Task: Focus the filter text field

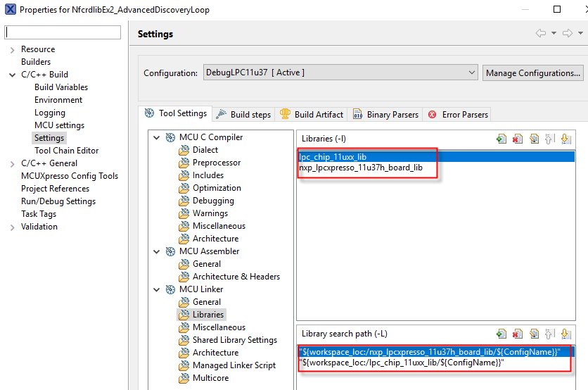Action: (63, 32)
